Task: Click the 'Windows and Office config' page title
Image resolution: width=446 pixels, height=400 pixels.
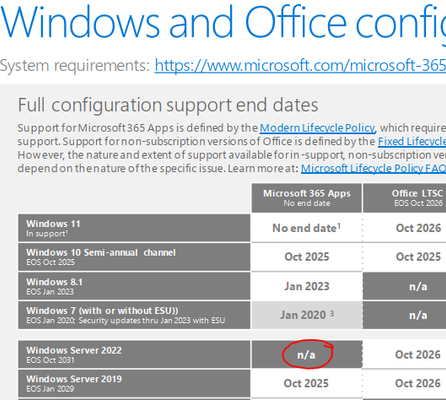Action: (x=223, y=23)
